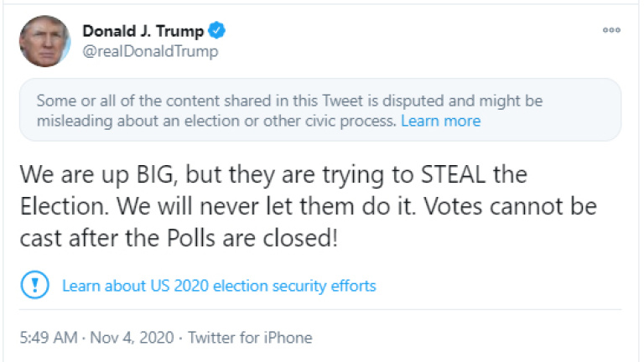Click the blue verified badge
The width and height of the screenshot is (644, 362).
pos(217,31)
